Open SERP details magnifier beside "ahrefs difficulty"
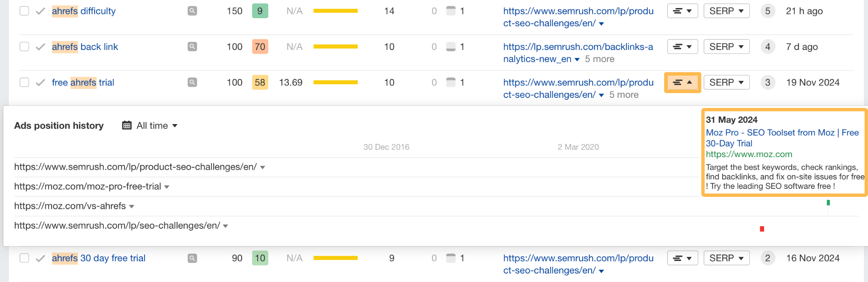Screen dimensions: 868x282 pos(192,11)
